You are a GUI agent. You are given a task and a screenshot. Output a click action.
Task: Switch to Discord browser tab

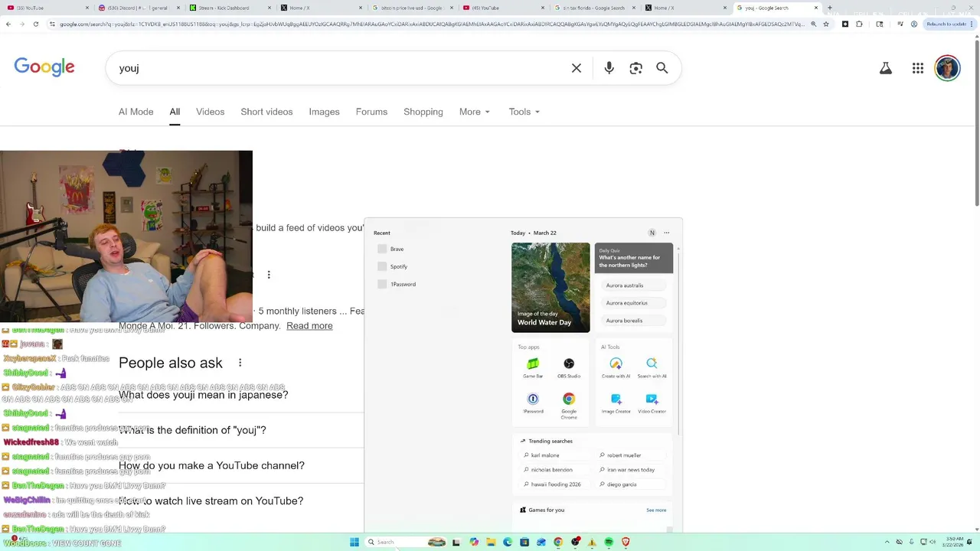(x=138, y=8)
